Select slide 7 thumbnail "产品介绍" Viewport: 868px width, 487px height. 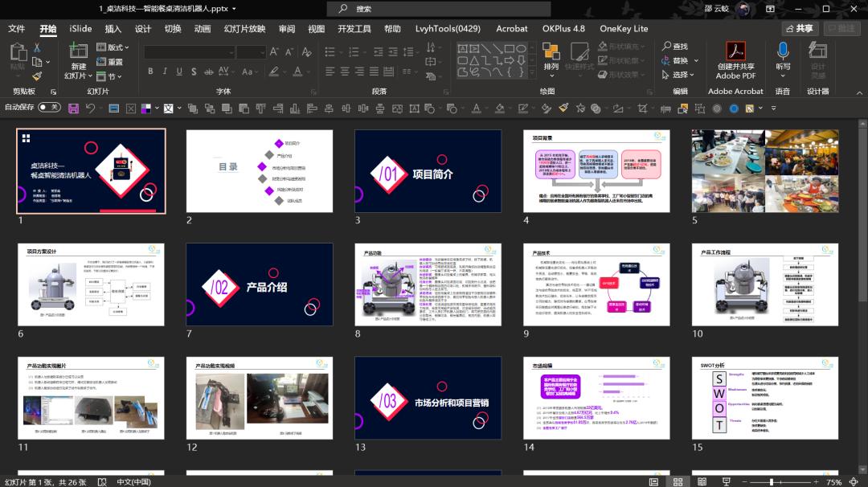pos(260,285)
